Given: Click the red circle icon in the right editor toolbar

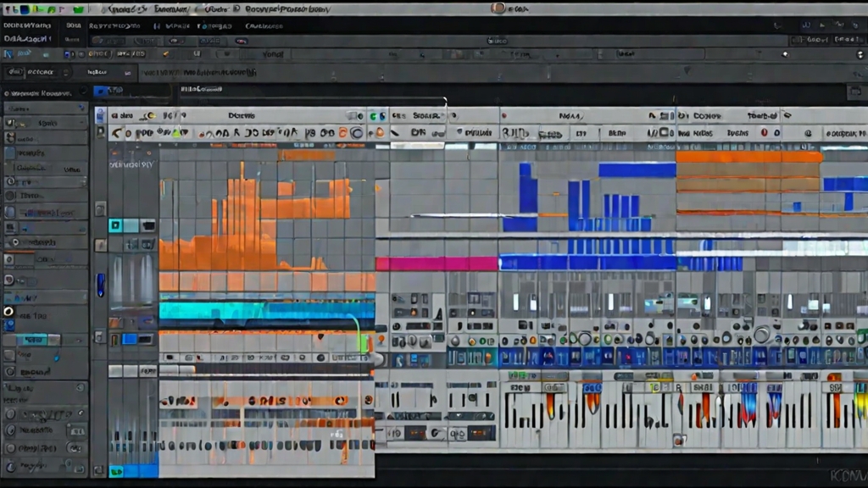Looking at the screenshot, I should (764, 133).
